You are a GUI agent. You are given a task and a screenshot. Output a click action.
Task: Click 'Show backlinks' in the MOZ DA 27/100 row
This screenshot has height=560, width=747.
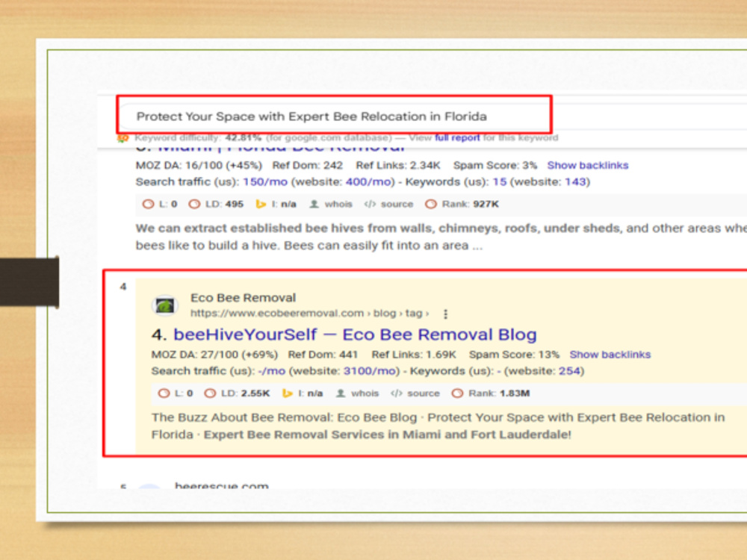610,354
